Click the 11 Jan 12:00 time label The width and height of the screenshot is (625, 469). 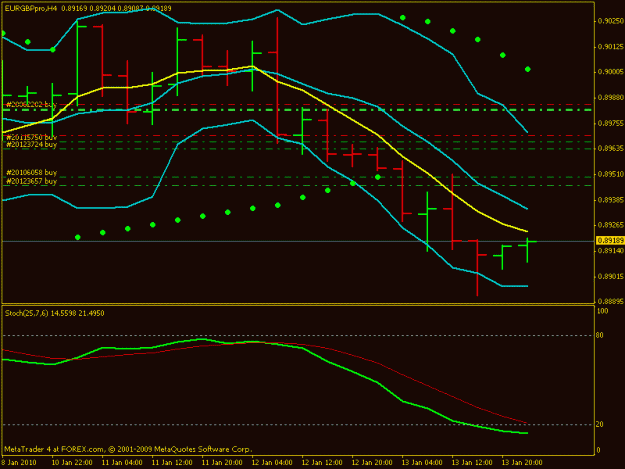click(172, 463)
